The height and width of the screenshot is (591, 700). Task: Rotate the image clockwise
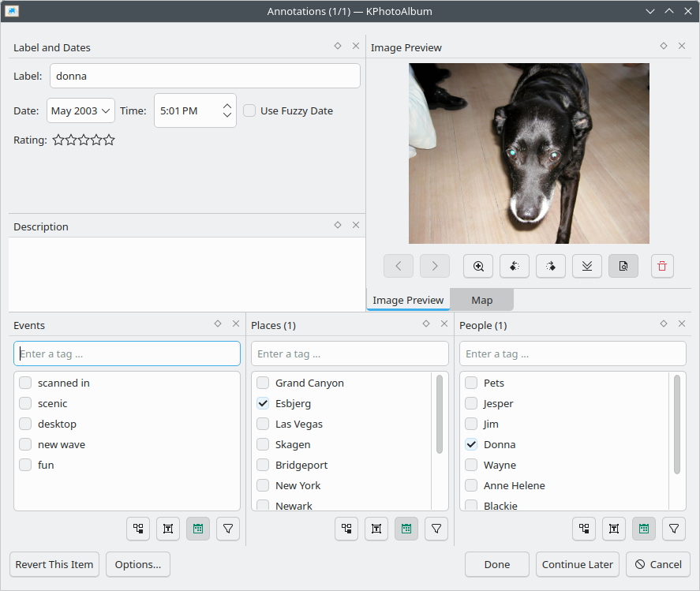(550, 266)
